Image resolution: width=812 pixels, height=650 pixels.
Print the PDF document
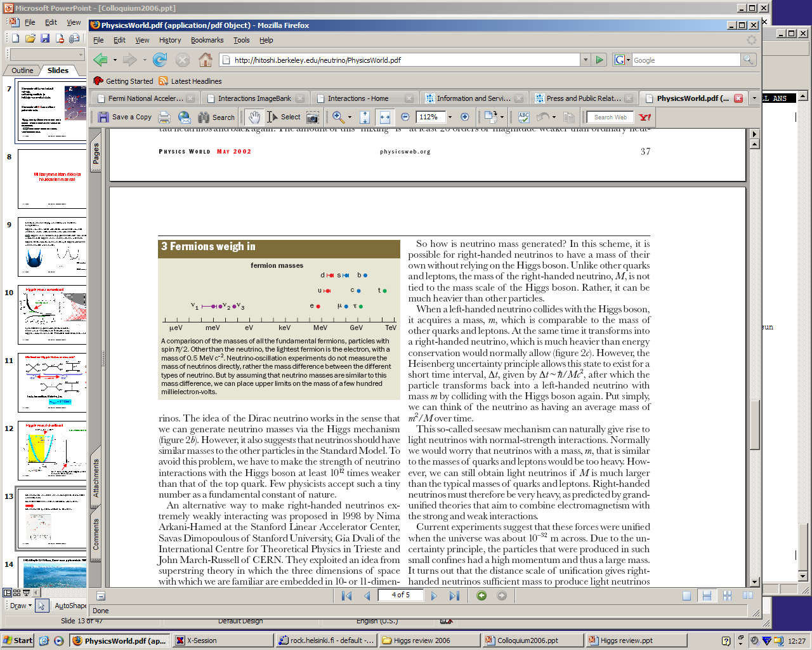tap(164, 117)
